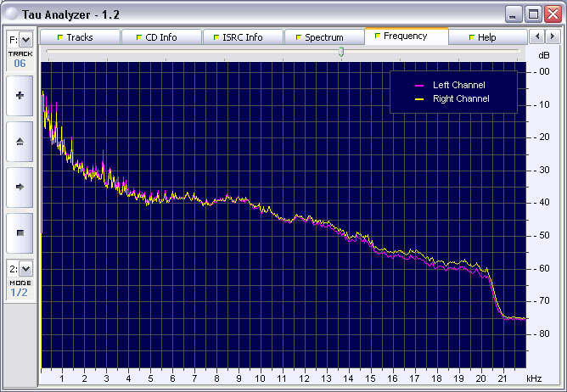Click the Left Channel legend entry

tap(458, 86)
